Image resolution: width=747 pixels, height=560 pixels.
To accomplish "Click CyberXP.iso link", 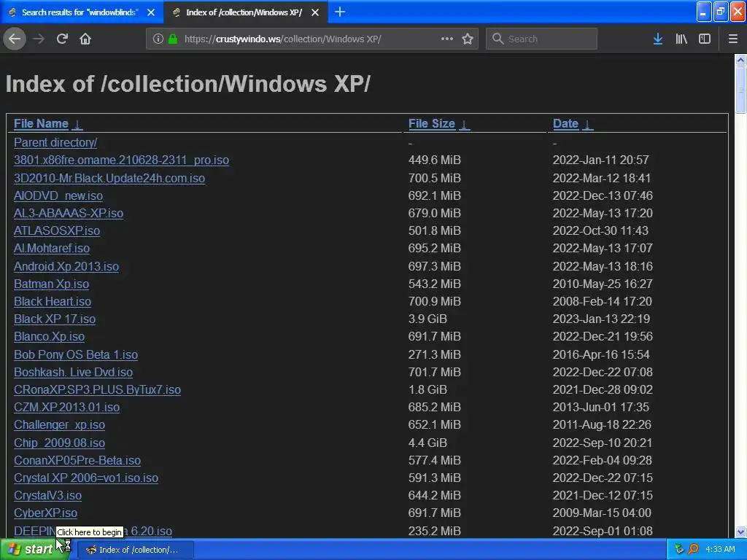I will point(45,513).
